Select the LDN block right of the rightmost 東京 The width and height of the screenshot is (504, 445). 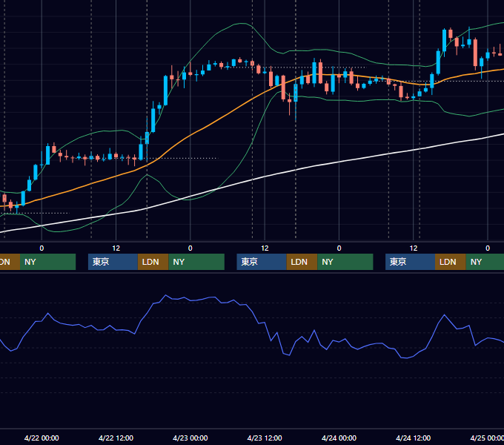point(451,262)
